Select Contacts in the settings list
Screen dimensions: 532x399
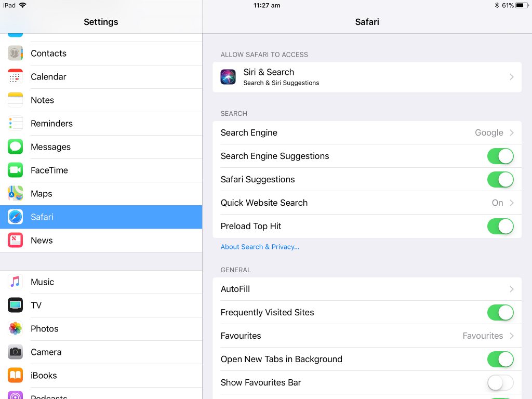101,54
